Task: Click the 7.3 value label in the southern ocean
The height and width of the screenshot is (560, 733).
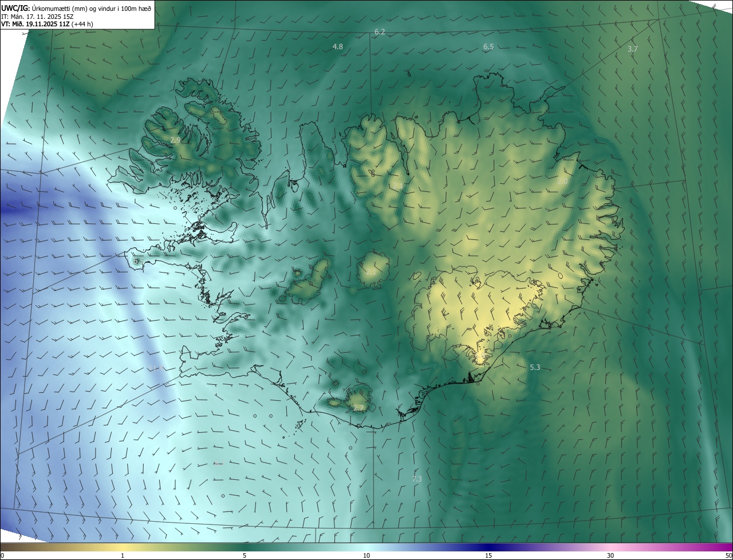Action: 417,479
